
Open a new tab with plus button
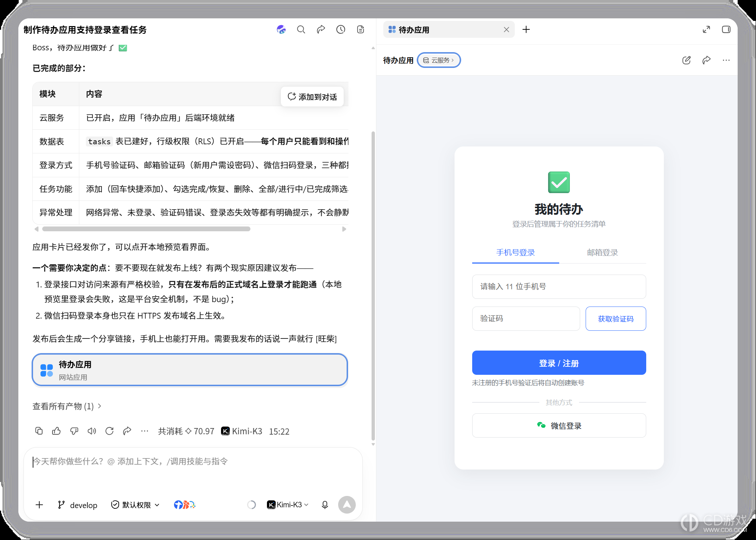click(x=526, y=30)
